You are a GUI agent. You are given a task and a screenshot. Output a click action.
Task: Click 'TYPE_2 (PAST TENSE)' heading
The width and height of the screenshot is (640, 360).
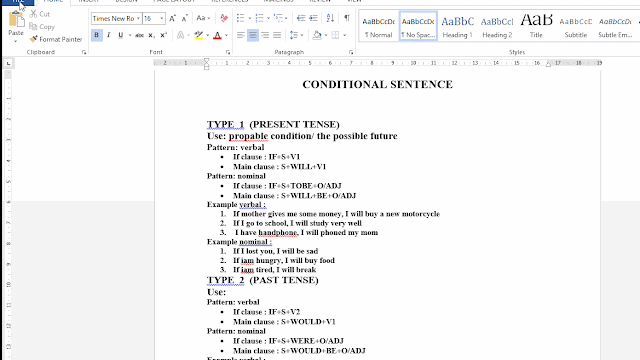(x=262, y=280)
